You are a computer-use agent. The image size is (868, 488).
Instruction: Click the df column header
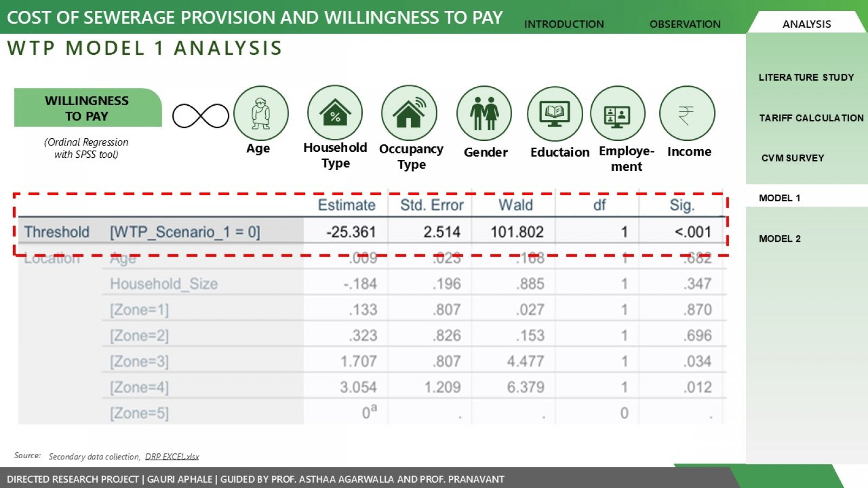[x=599, y=205]
